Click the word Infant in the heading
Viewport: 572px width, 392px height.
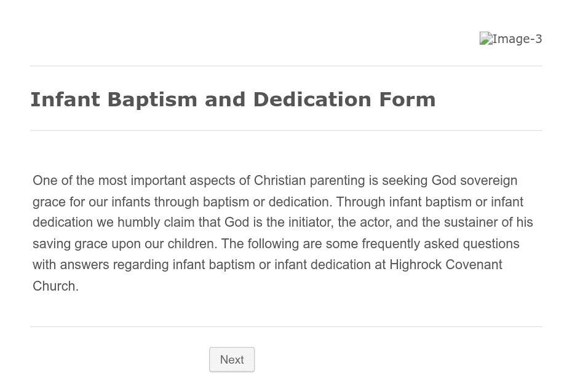pyautogui.click(x=65, y=100)
